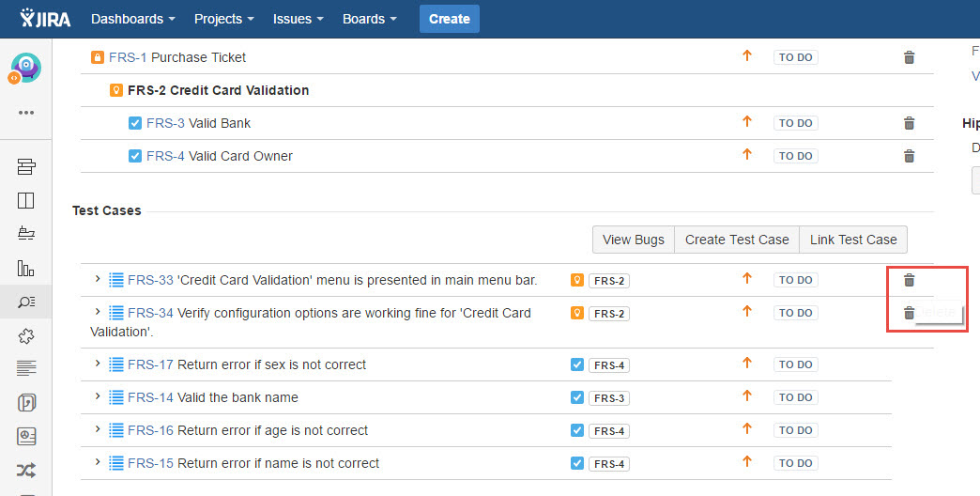Open the chart-card sidebar icon
This screenshot has height=496, width=980.
pos(25,436)
